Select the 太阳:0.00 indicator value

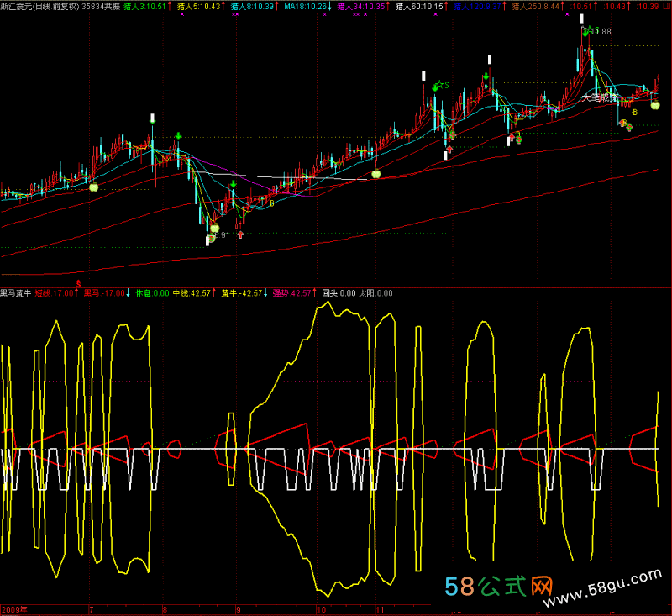click(x=375, y=293)
